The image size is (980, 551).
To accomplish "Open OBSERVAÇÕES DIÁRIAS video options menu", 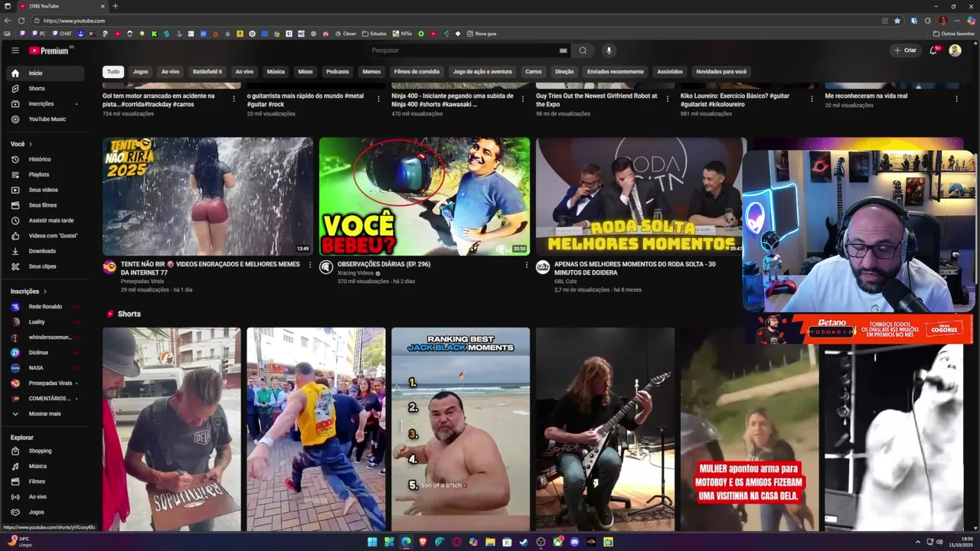I will tap(527, 265).
